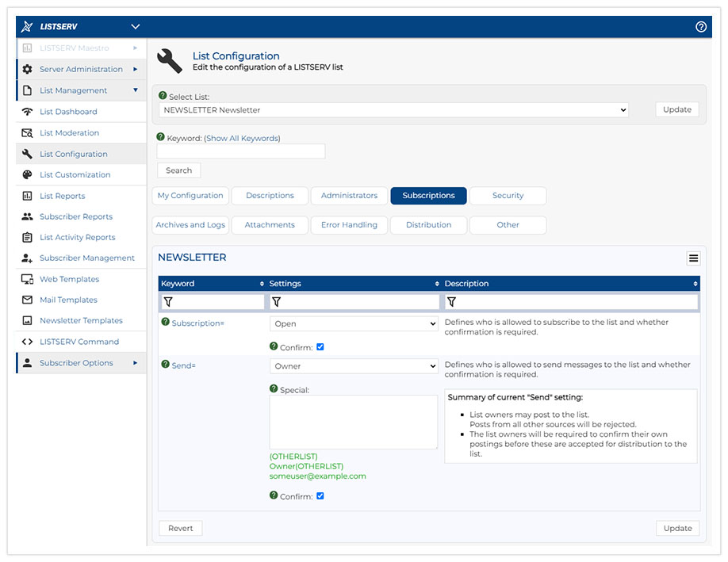Click the Keyword search input field
Image resolution: width=728 pixels, height=562 pixels.
coord(241,151)
